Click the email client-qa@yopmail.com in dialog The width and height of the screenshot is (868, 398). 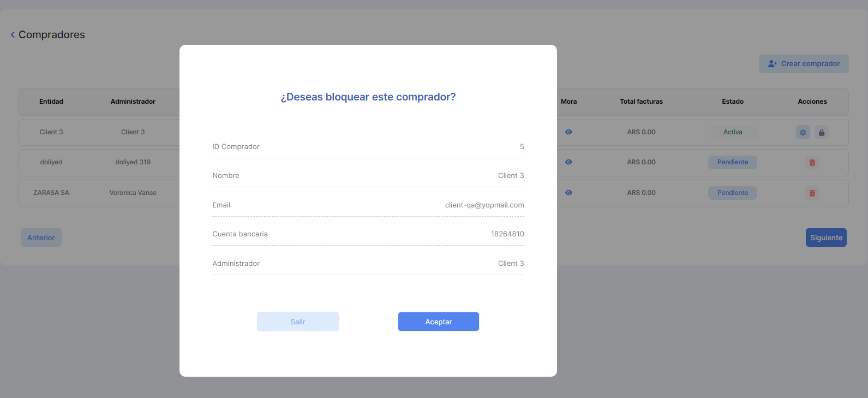point(484,205)
